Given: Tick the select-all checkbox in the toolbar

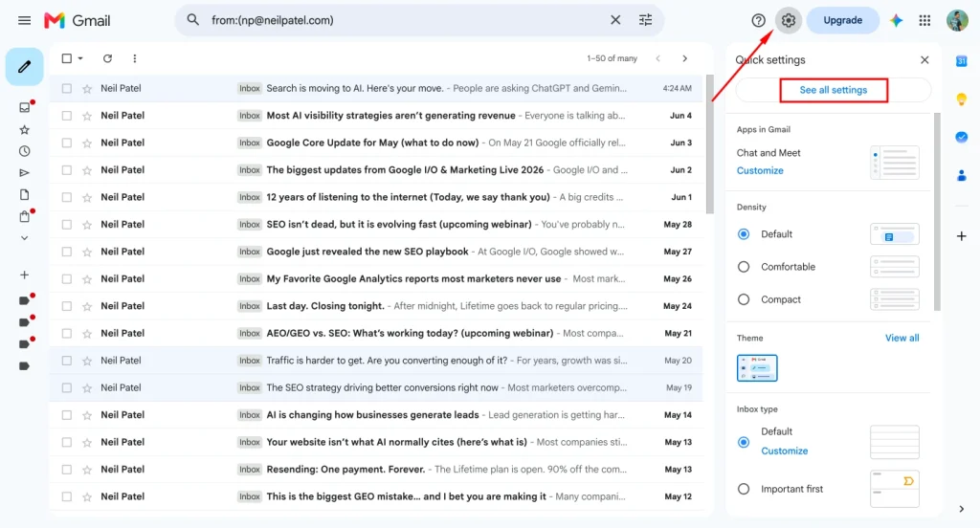Looking at the screenshot, I should coord(66,58).
